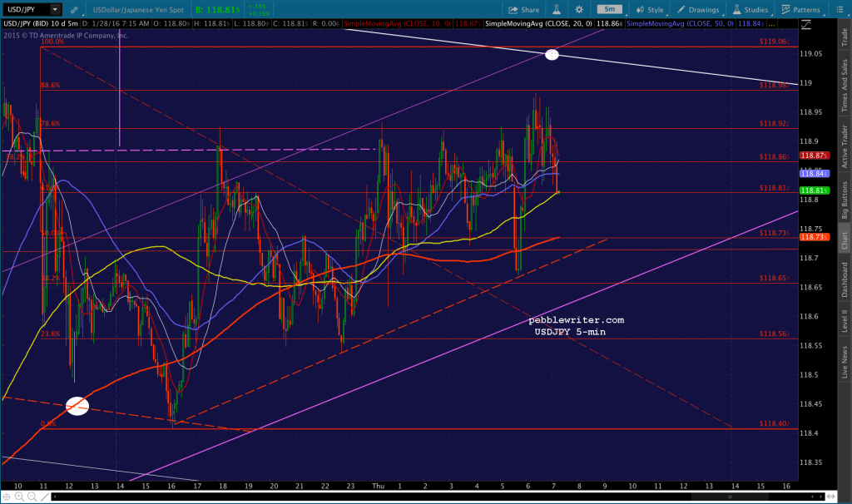Viewport: 852px width, 504px height.
Task: Open the Times And Sales side tab
Action: 845,86
